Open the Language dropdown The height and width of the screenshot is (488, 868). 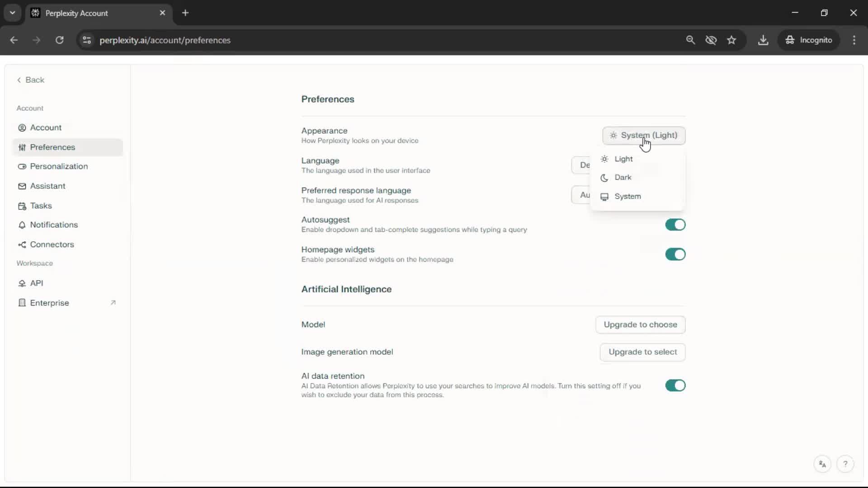point(581,165)
